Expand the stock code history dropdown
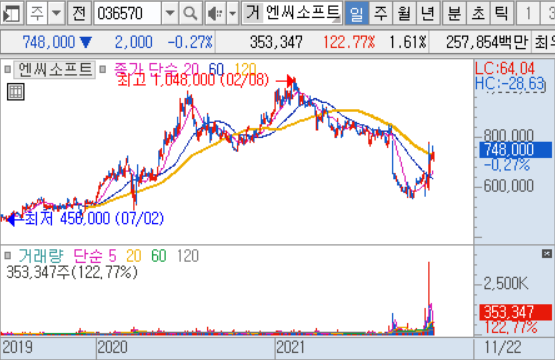The height and width of the screenshot is (360, 555). point(170,13)
